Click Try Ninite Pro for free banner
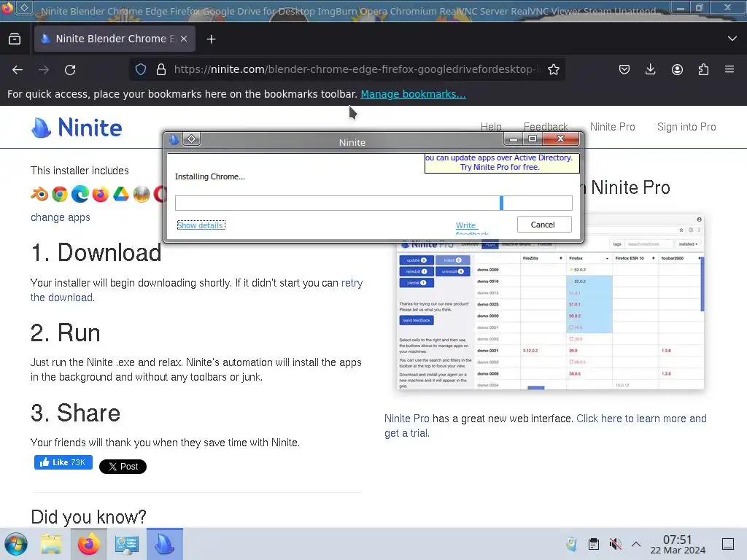The image size is (747, 560). (x=502, y=163)
